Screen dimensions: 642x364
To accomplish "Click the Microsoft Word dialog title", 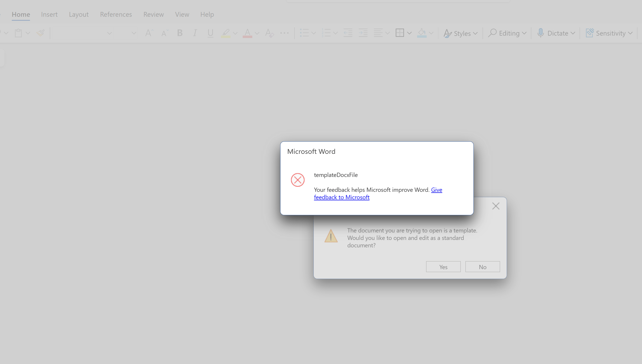I will point(311,151).
